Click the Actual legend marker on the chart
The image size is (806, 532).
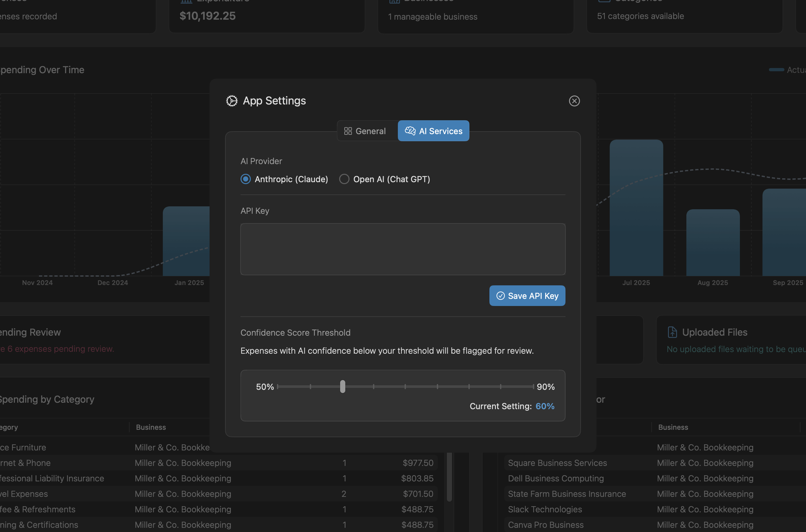point(776,70)
